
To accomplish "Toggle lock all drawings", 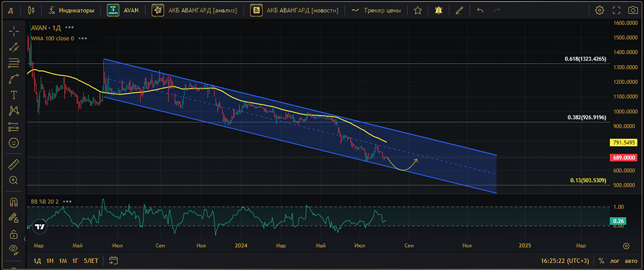I will click(x=14, y=235).
